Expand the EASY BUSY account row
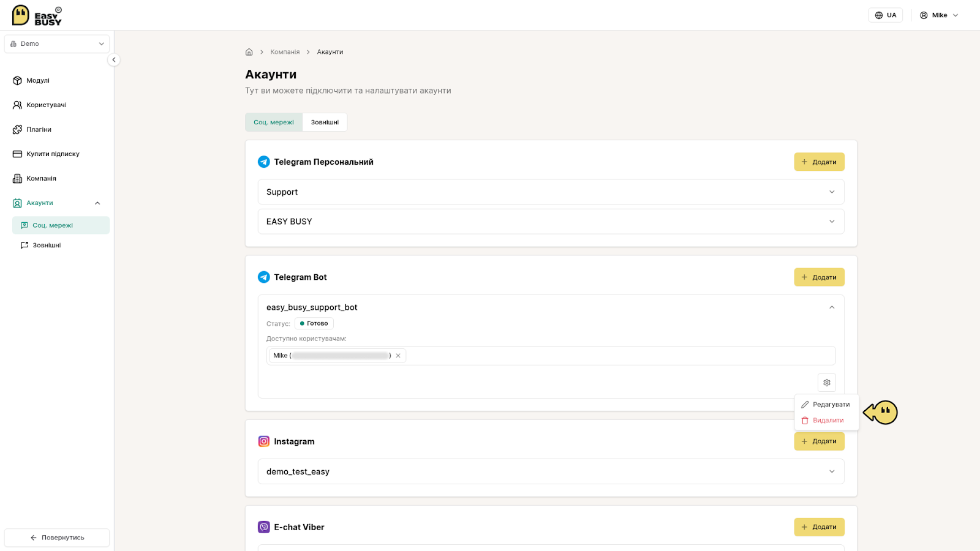The width and height of the screenshot is (980, 551). [551, 222]
